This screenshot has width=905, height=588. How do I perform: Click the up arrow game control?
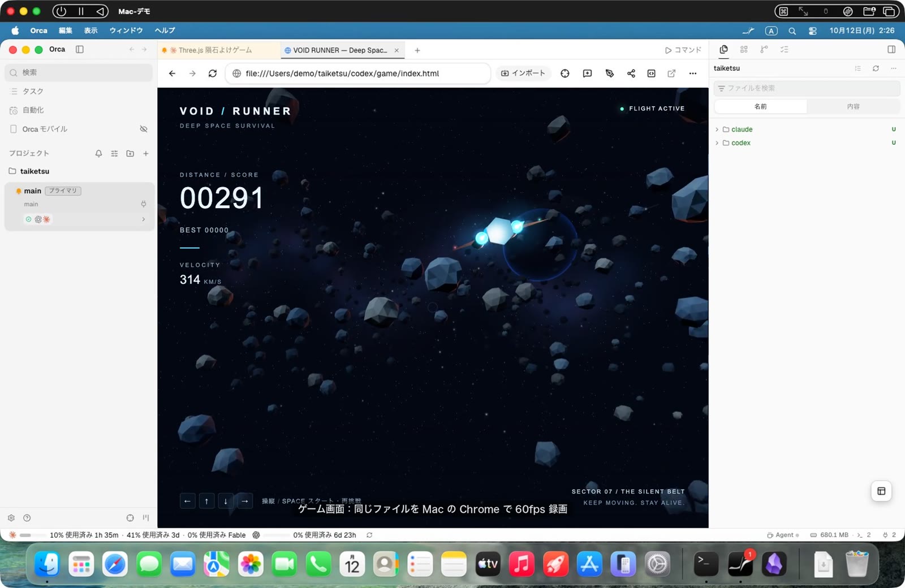coord(207,501)
